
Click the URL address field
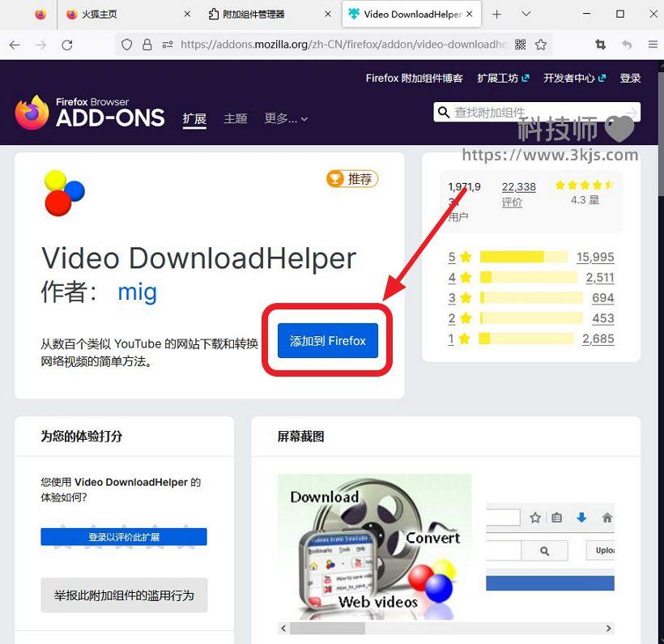point(343,45)
